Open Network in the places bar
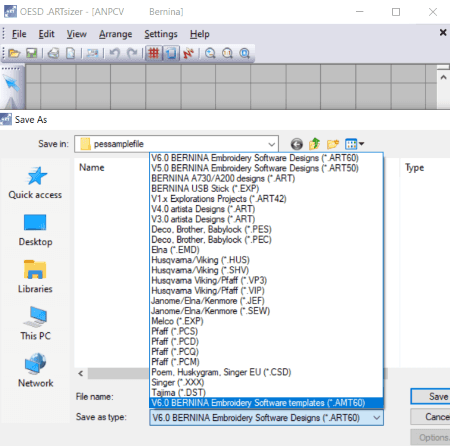Viewport: 450px width, 446px height. click(x=35, y=371)
